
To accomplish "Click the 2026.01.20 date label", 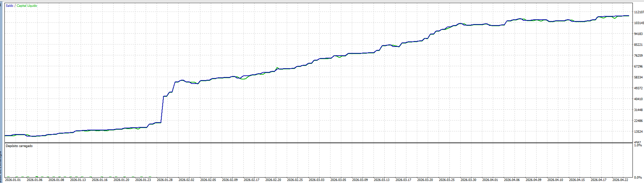I will pos(121,180).
